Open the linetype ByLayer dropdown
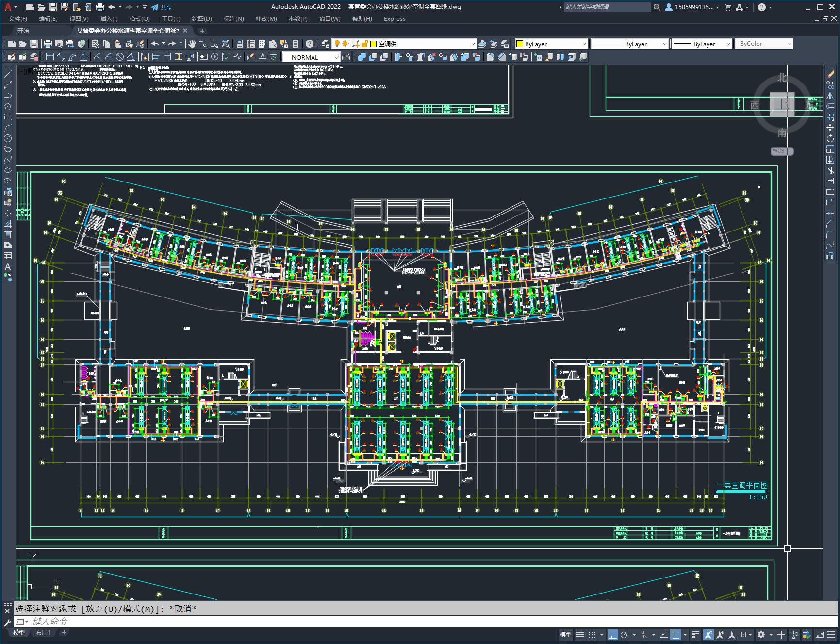Image resolution: width=840 pixels, height=644 pixels. coord(629,44)
